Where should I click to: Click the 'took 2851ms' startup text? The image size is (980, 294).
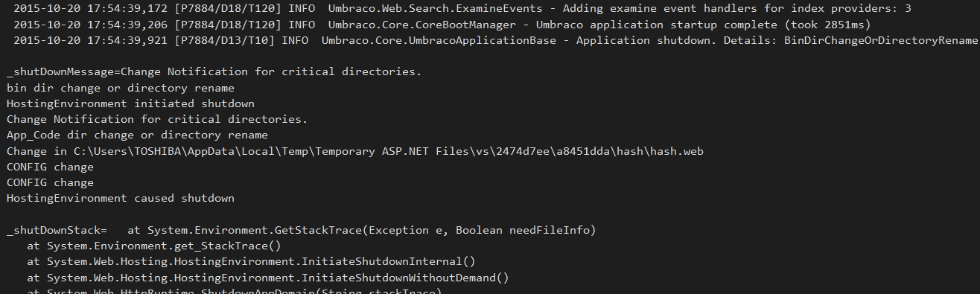click(x=828, y=25)
